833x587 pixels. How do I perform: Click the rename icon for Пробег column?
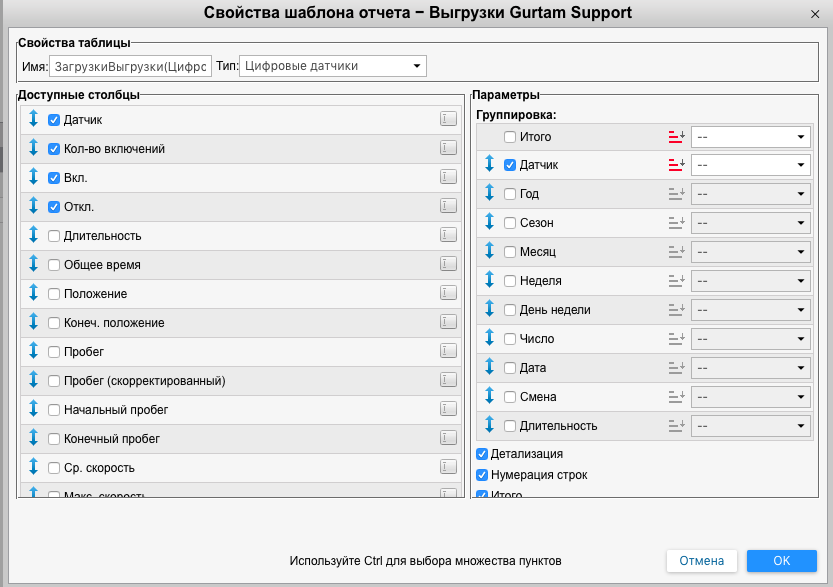click(x=448, y=352)
